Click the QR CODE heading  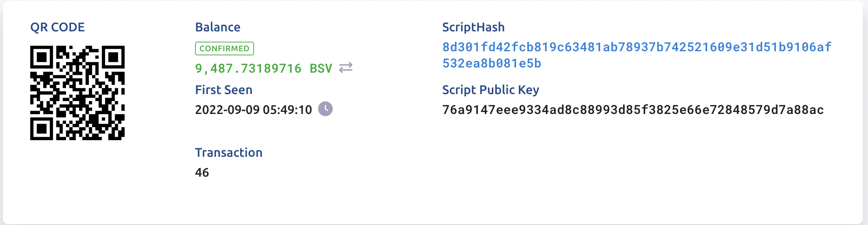58,27
